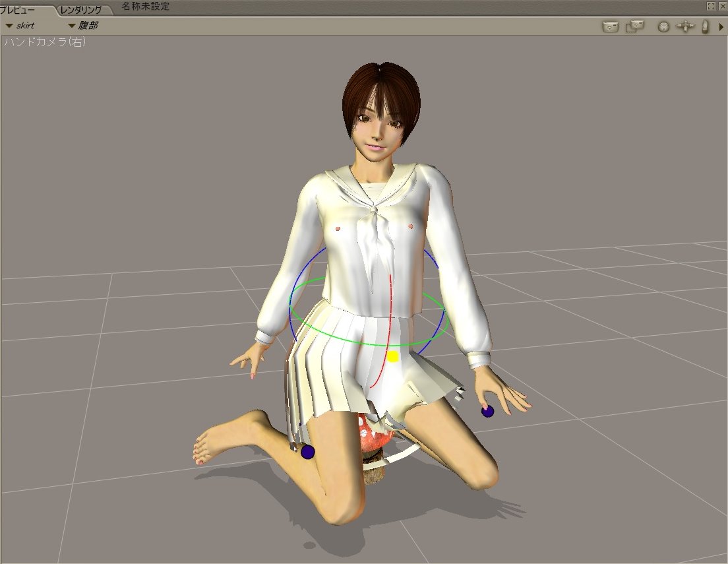Open the skirt figure dropdown
Viewport: 728px width, 564px height.
(20, 26)
